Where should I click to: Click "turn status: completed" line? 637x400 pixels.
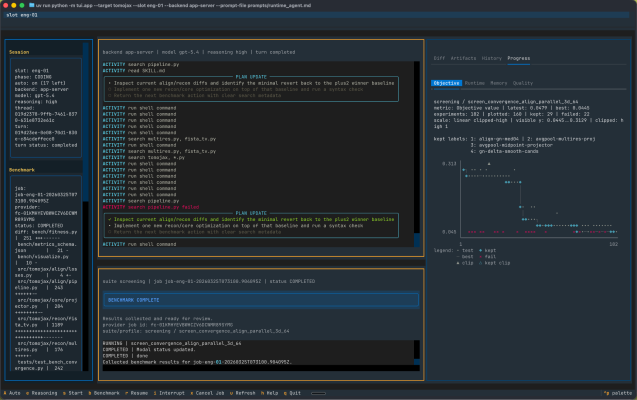click(46, 145)
